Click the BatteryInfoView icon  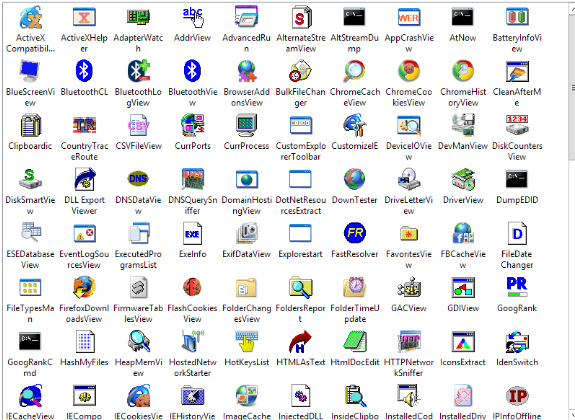coord(517,17)
